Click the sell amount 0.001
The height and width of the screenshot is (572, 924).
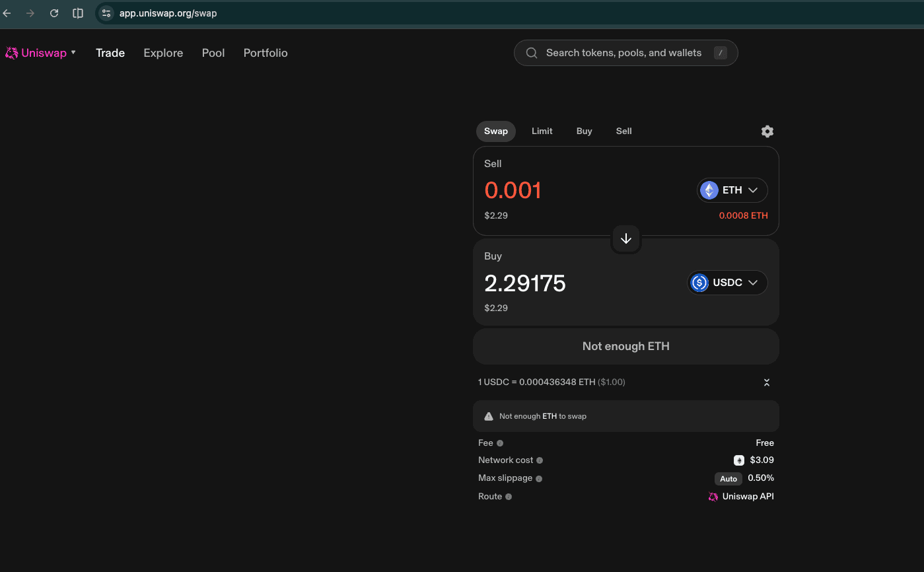pyautogui.click(x=513, y=190)
